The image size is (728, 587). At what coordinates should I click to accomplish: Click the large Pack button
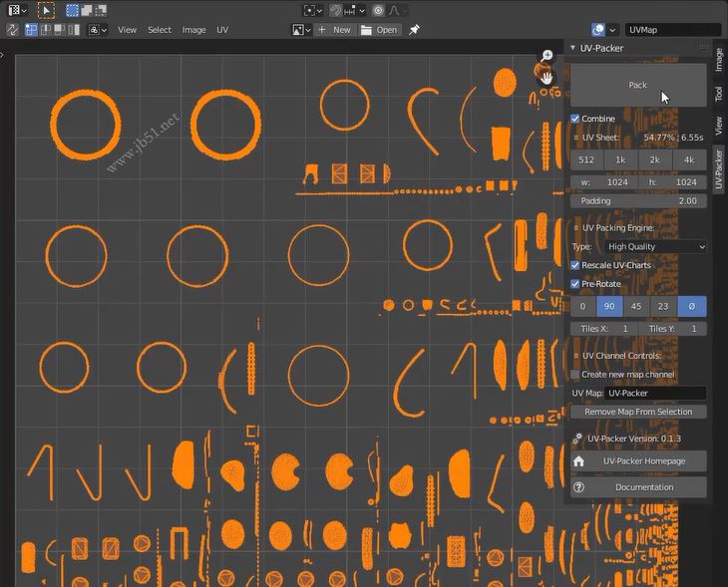pyautogui.click(x=638, y=85)
